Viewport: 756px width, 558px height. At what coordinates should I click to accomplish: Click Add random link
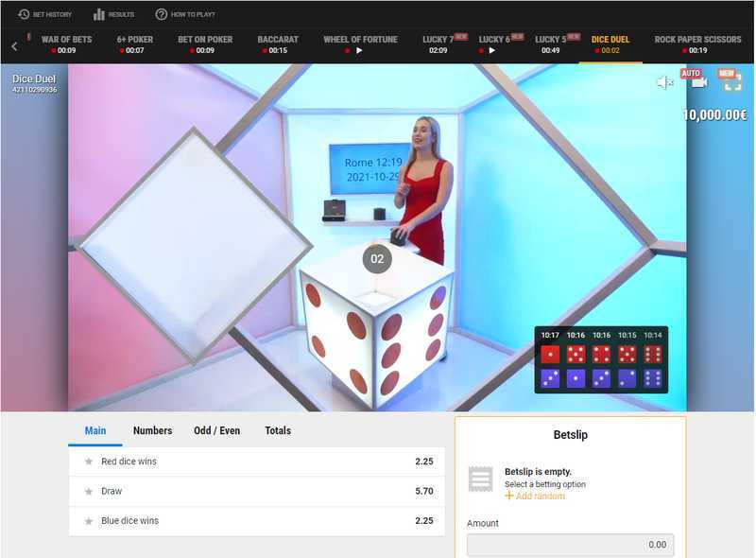(540, 496)
